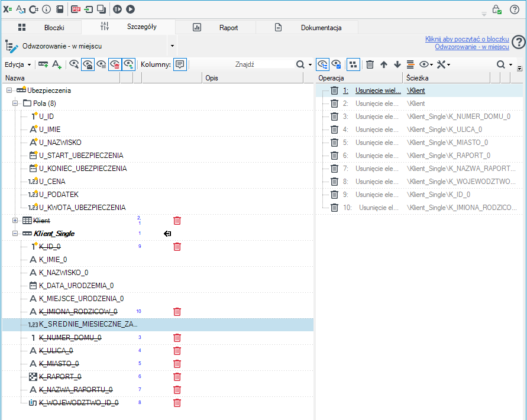Image resolution: width=527 pixels, height=420 pixels.
Task: Click the trash icon in operations toolbar
Action: [x=370, y=64]
